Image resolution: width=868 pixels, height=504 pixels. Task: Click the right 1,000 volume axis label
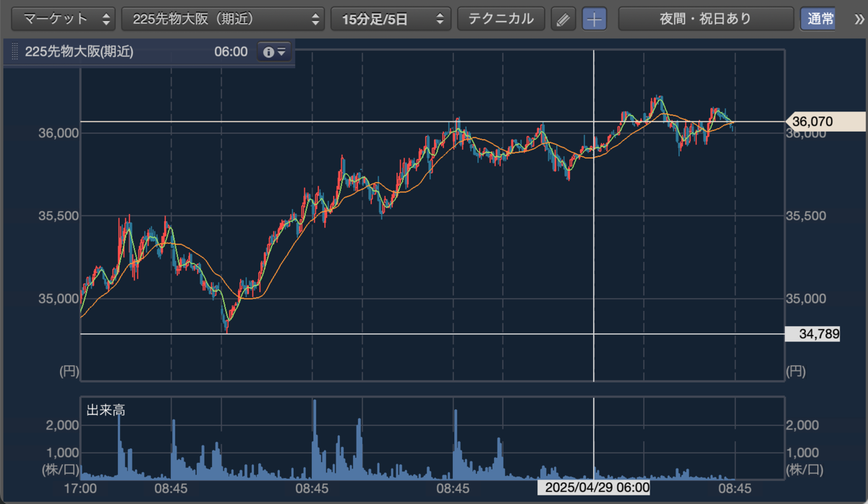pos(803,453)
